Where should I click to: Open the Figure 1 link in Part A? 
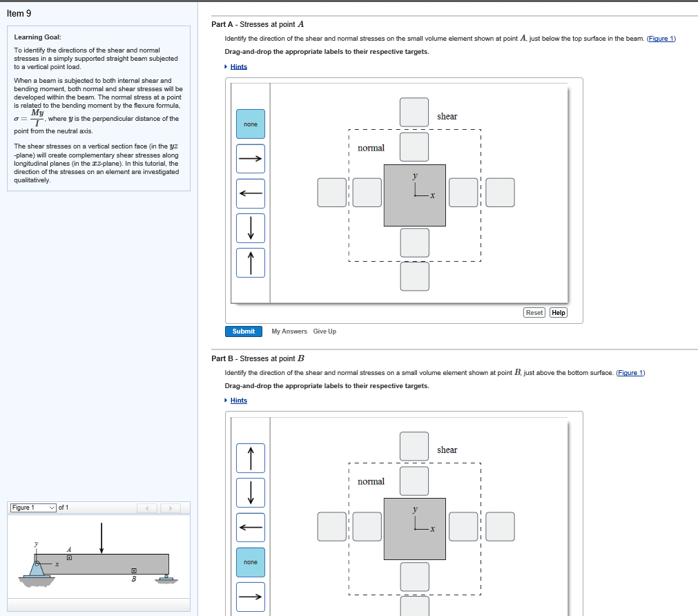pyautogui.click(x=661, y=38)
